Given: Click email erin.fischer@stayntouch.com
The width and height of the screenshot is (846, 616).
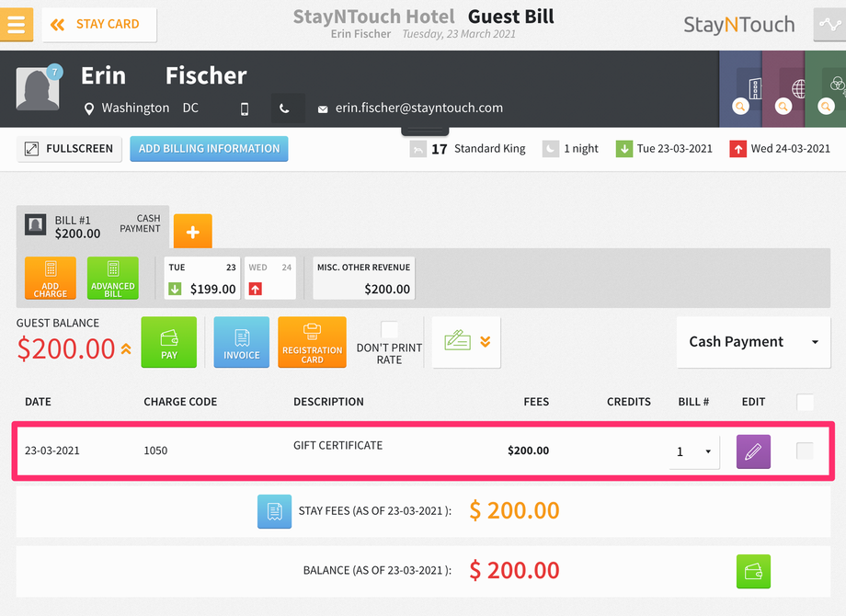Looking at the screenshot, I should [418, 108].
